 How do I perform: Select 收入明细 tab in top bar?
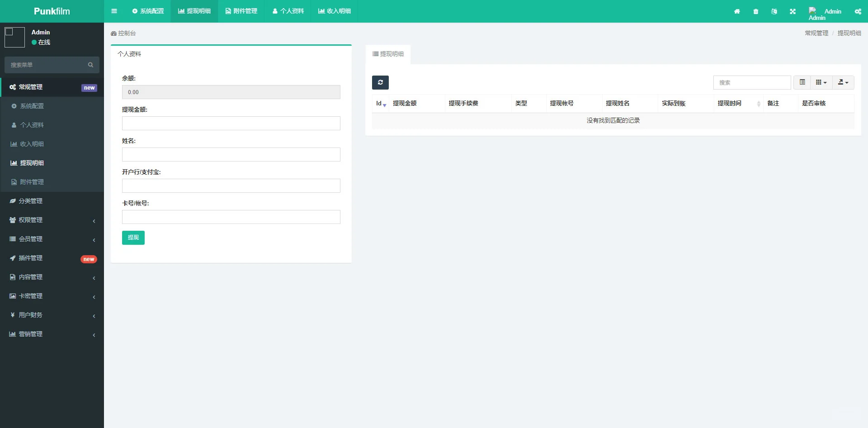pyautogui.click(x=335, y=11)
